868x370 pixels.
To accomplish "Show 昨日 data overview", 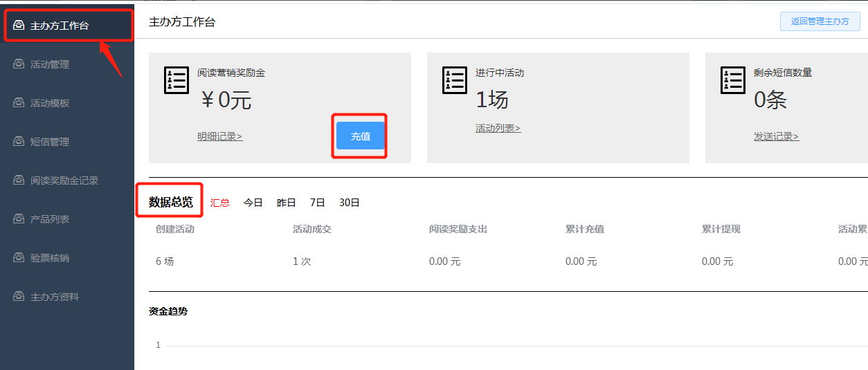I will pyautogui.click(x=287, y=203).
